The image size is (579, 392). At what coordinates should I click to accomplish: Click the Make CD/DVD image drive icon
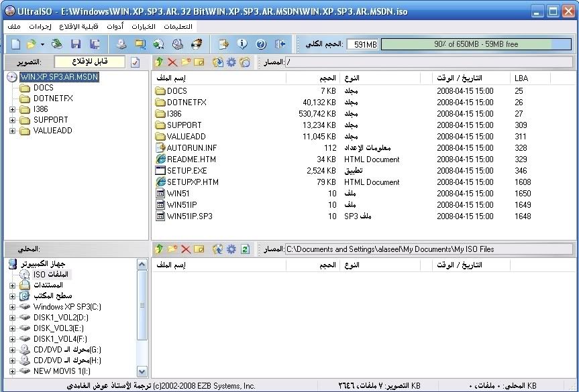tap(121, 44)
